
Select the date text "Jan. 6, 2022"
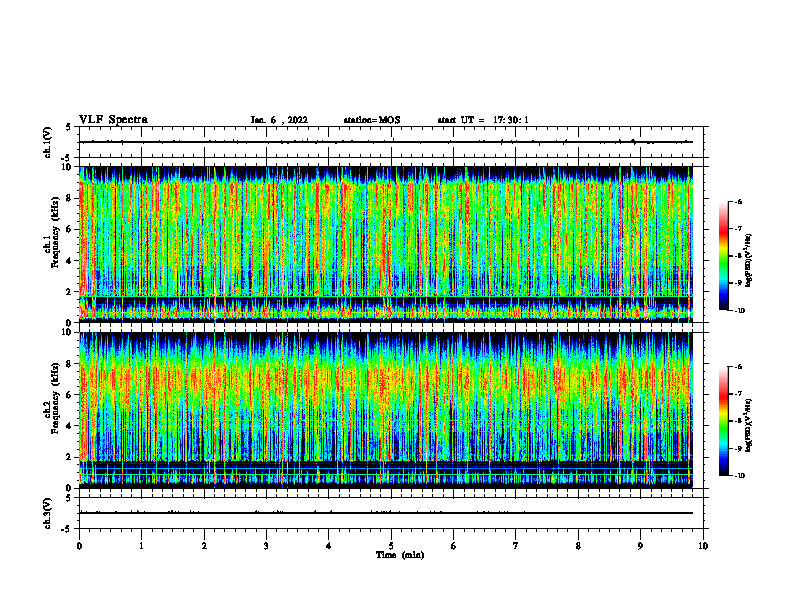279,120
